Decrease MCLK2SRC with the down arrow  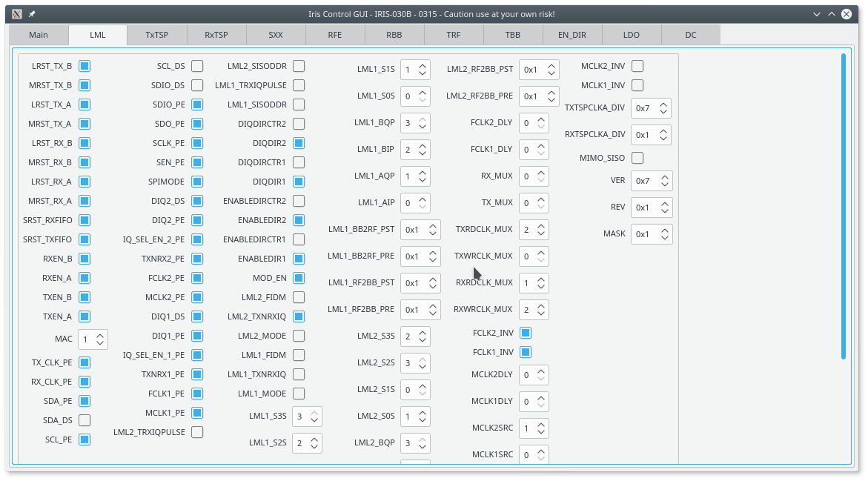coord(541,432)
